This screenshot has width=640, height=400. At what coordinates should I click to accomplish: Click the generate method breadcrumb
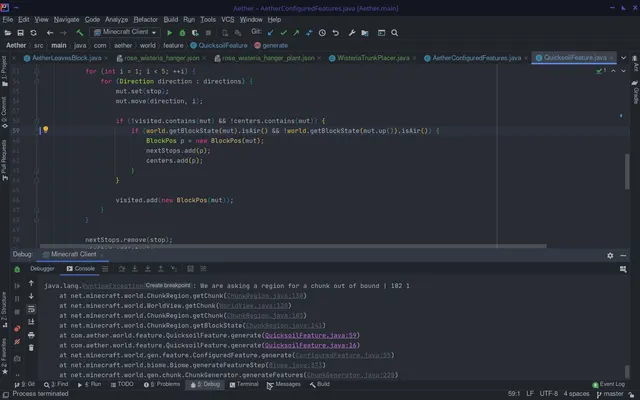tap(271, 45)
